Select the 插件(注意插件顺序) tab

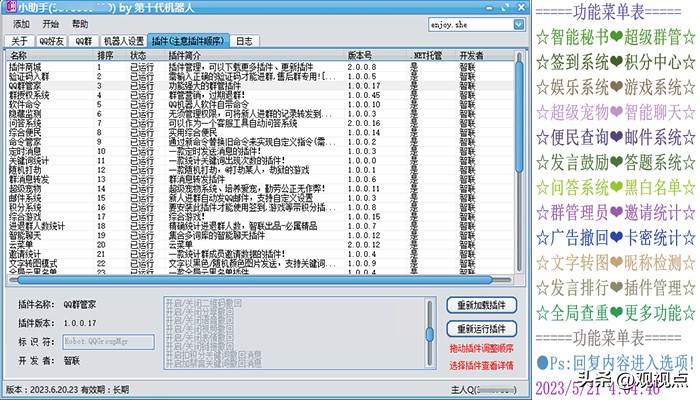(x=188, y=41)
